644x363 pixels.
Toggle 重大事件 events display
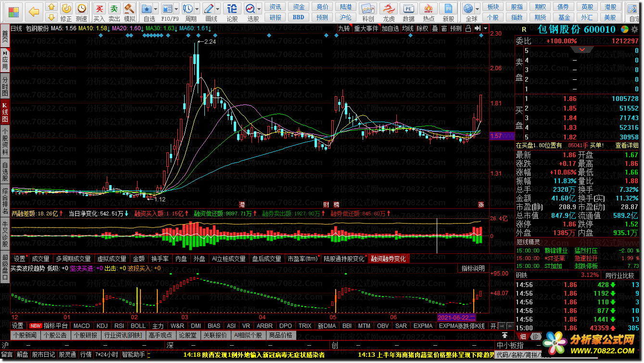pyautogui.click(x=366, y=28)
